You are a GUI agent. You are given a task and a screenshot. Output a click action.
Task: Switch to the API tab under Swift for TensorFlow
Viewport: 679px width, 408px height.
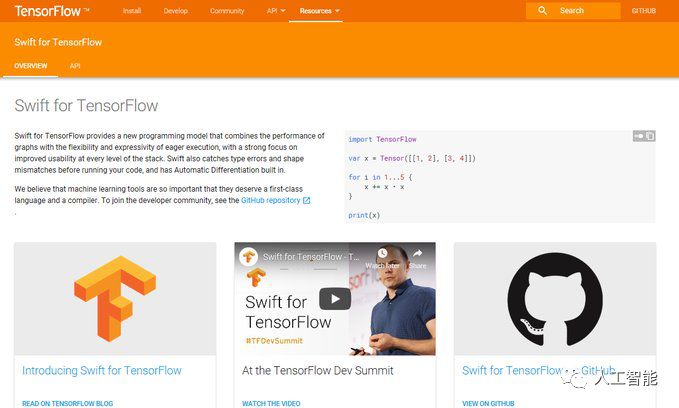(x=75, y=66)
